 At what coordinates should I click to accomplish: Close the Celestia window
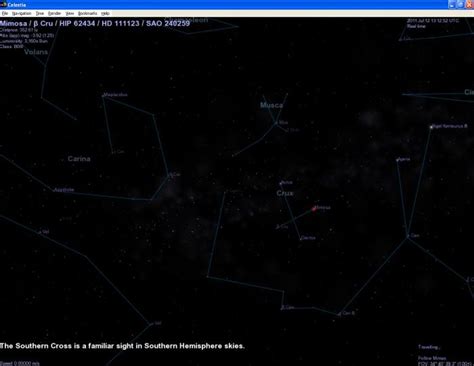[469, 4]
